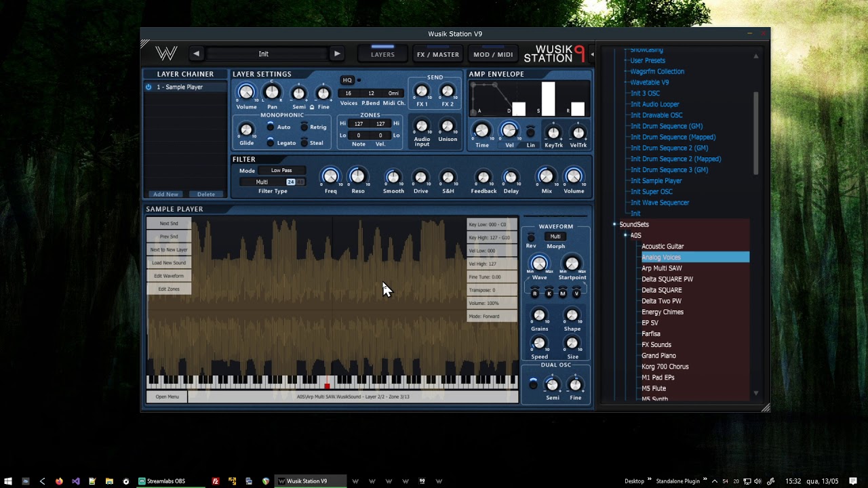The image size is (868, 488).
Task: Toggle the HQ mode button
Action: point(347,80)
